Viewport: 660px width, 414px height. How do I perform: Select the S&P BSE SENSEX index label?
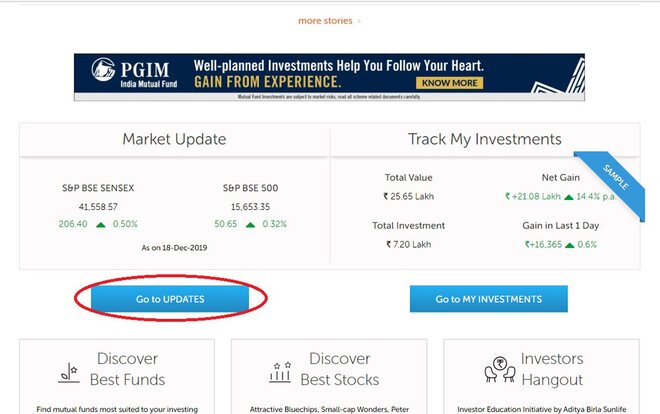pyautogui.click(x=99, y=187)
